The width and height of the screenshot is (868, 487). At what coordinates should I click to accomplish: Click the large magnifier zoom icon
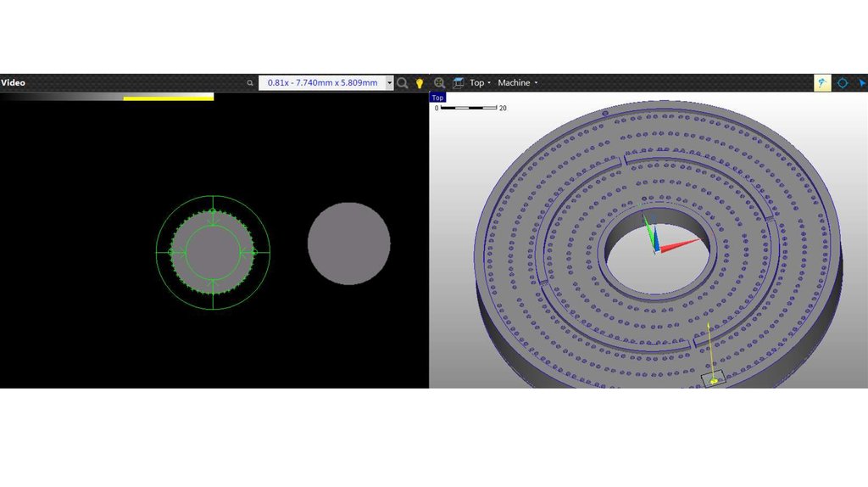tap(403, 83)
